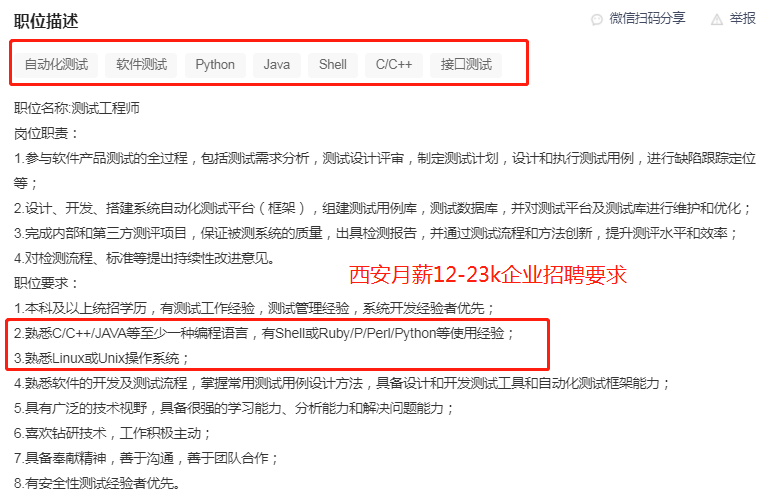The height and width of the screenshot is (492, 777).
Task: Click the line 3.熟悉Linux或Unix操作系统
Action: pos(102,358)
